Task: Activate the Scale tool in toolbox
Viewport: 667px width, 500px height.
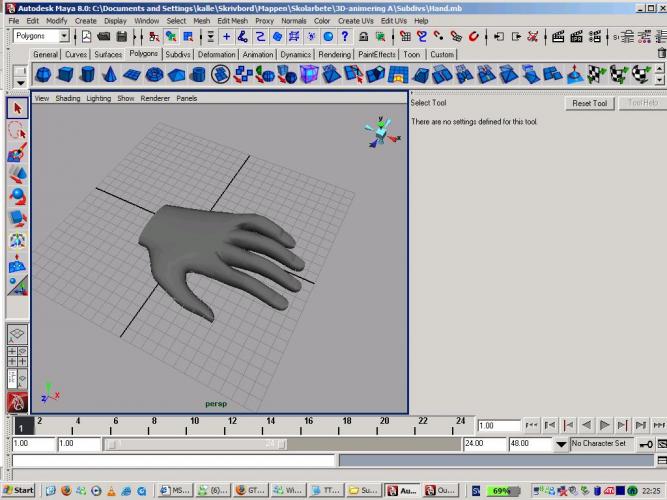Action: click(17, 219)
